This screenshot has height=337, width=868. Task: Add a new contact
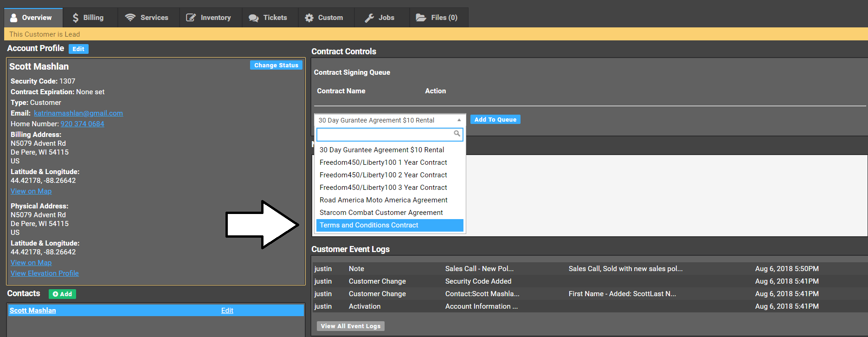click(x=62, y=294)
